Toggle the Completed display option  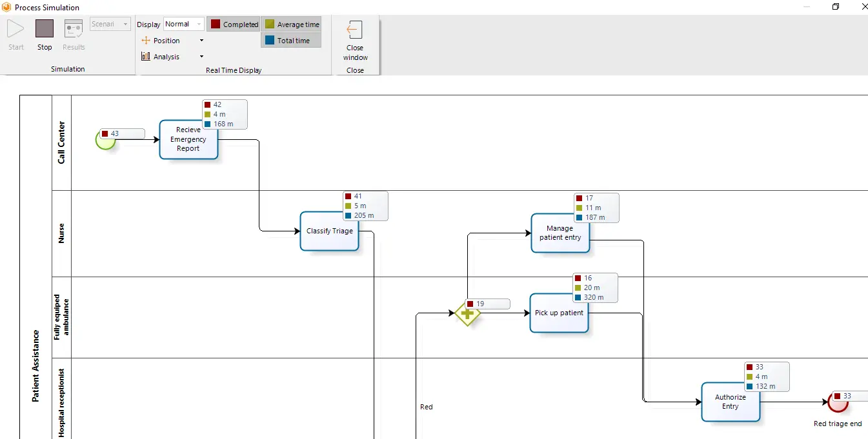point(234,24)
